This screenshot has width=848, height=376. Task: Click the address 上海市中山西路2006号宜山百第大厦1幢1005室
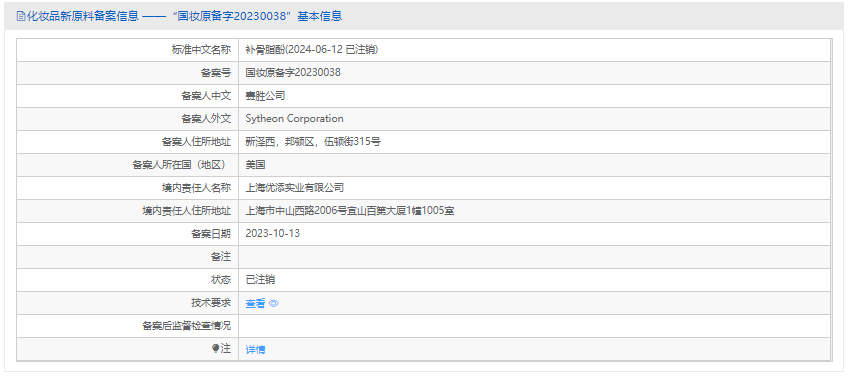pos(350,210)
